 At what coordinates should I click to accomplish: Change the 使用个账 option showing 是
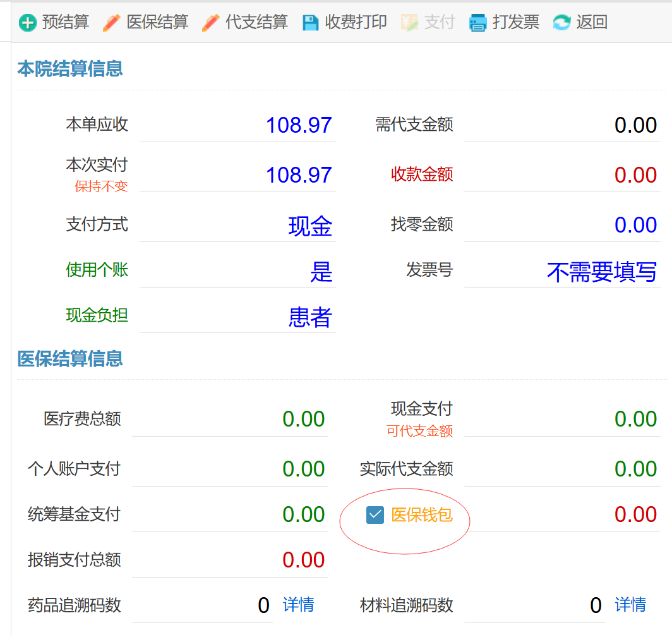pyautogui.click(x=237, y=271)
